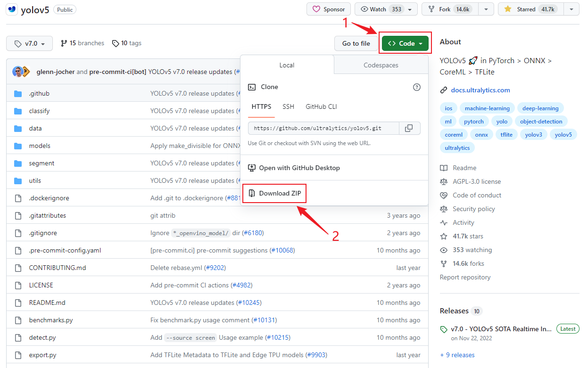Click the glenn-jocher avatar icon
588x368 pixels.
pos(18,72)
